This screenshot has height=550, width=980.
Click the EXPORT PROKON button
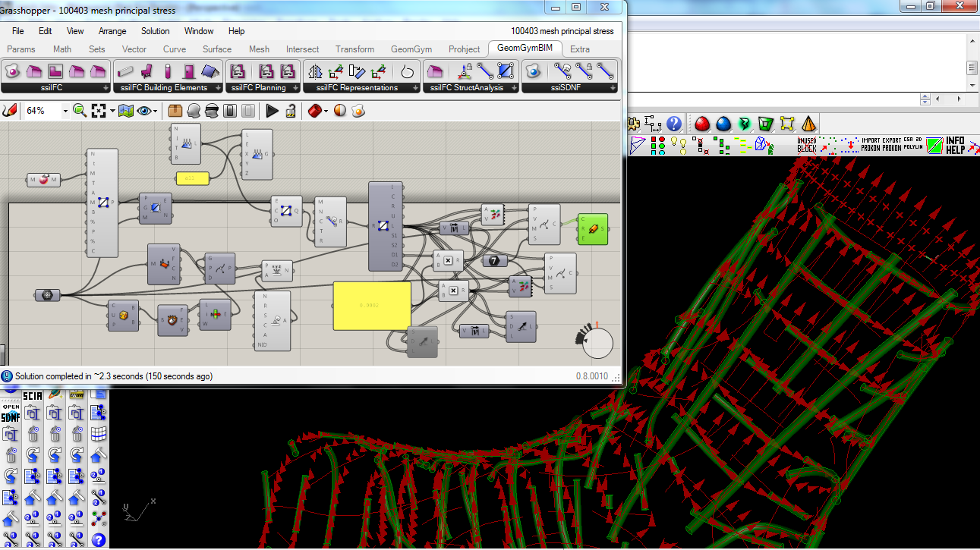pyautogui.click(x=892, y=145)
